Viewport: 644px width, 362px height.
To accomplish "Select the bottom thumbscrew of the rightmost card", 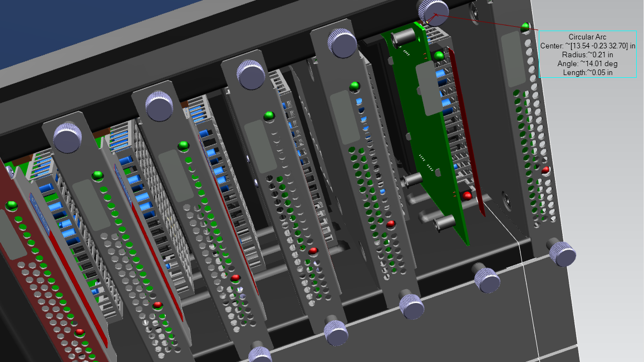I will click(562, 254).
